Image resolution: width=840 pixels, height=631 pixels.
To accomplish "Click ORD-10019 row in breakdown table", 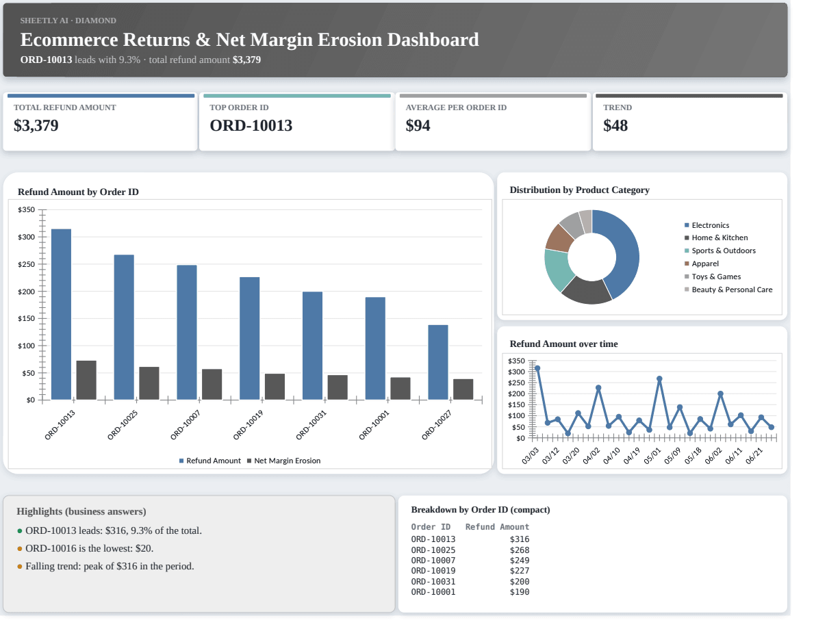I will (x=470, y=571).
